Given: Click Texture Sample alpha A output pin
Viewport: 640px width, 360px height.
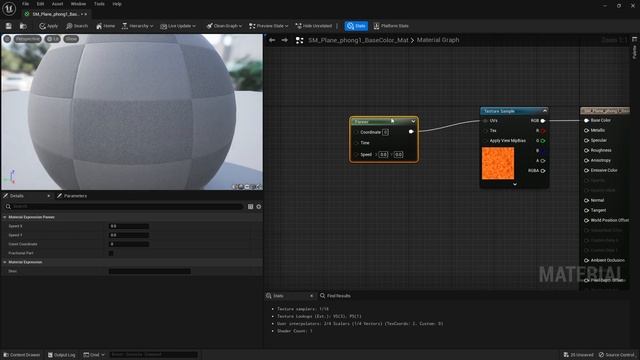Looking at the screenshot, I should (543, 161).
